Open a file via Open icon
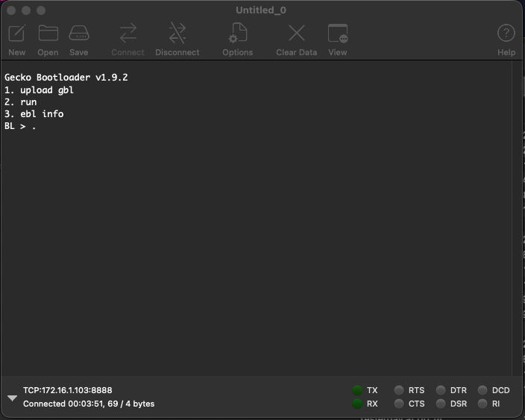The width and height of the screenshot is (525, 420). point(48,33)
